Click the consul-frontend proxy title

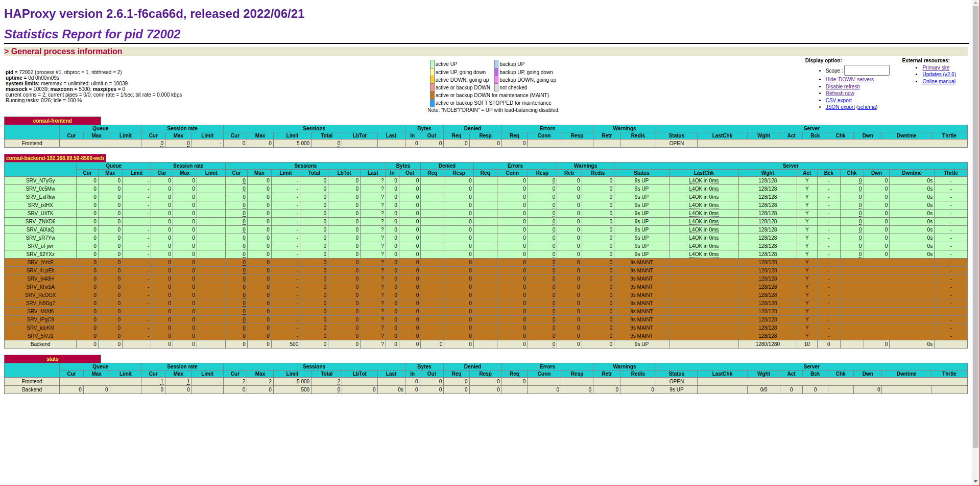pyautogui.click(x=53, y=121)
